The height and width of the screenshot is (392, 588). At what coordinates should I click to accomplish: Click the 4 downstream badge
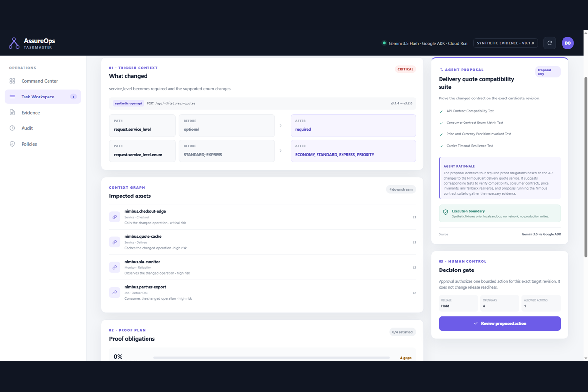(401, 189)
